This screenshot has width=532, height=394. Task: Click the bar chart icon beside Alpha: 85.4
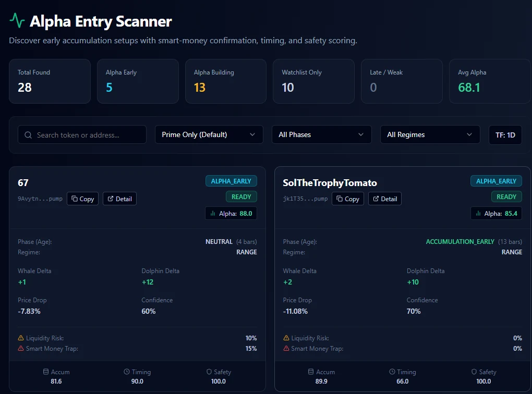point(478,214)
